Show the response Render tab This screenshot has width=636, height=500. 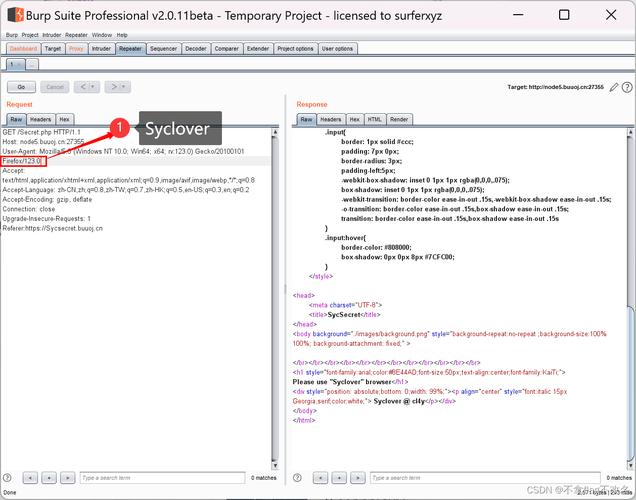coord(399,119)
